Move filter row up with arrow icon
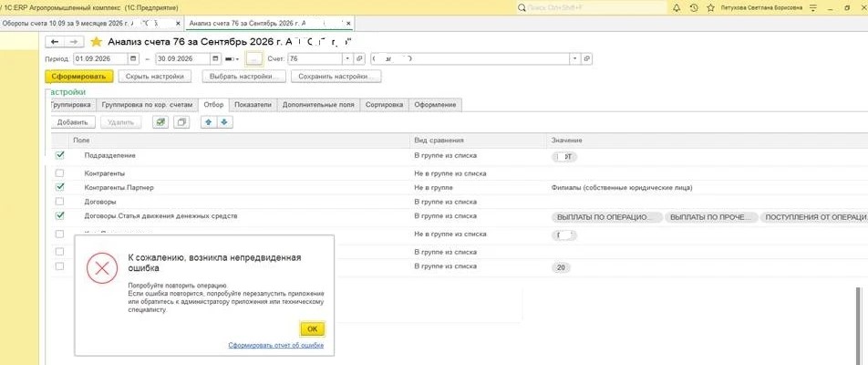 [x=209, y=122]
